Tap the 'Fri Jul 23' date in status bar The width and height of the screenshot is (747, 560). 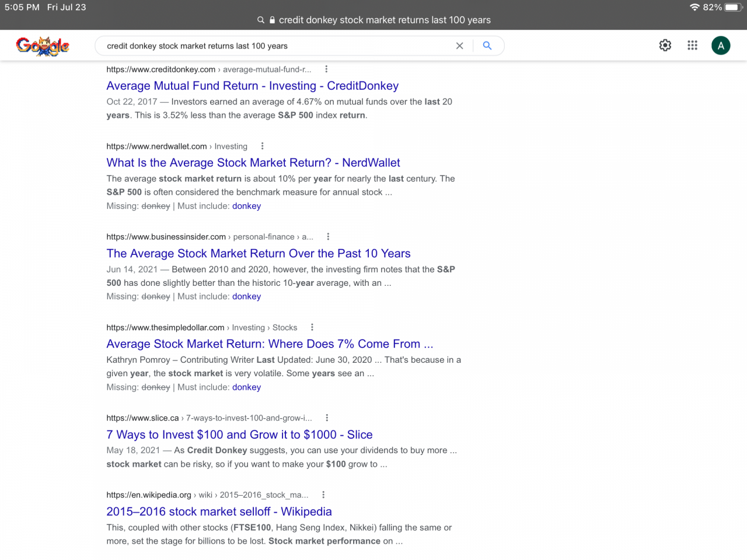coord(67,7)
